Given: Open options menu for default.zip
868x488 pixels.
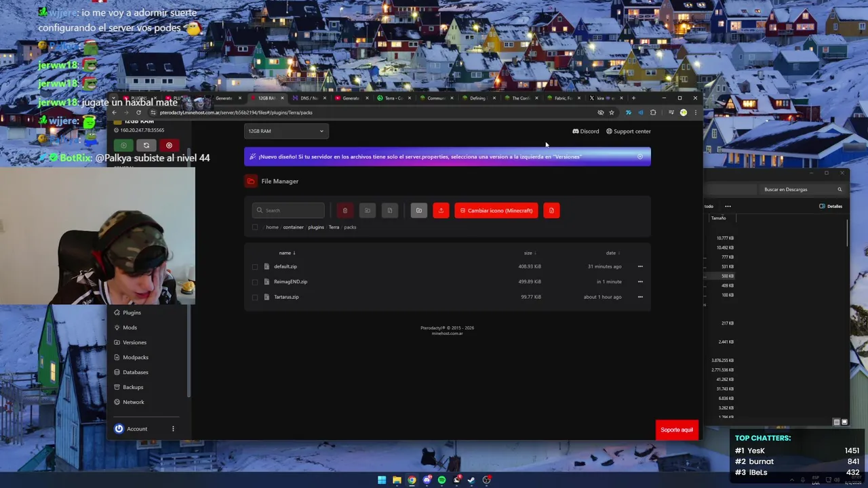Looking at the screenshot, I should coord(640,266).
